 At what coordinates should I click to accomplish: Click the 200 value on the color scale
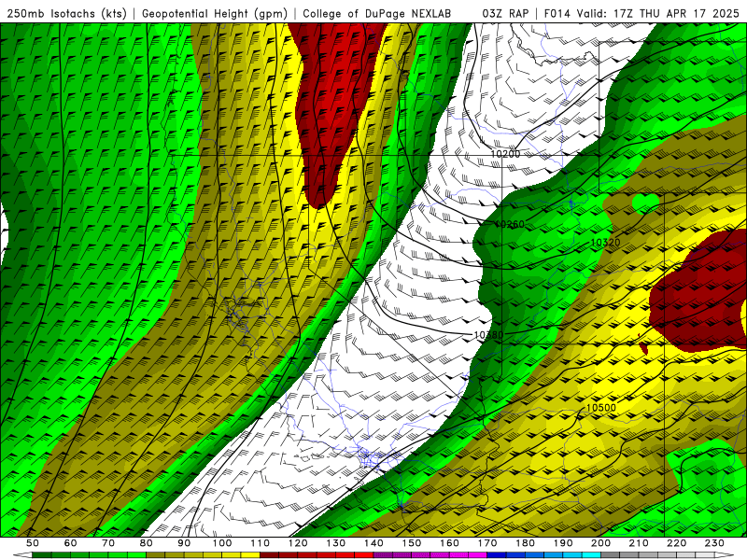click(x=600, y=543)
